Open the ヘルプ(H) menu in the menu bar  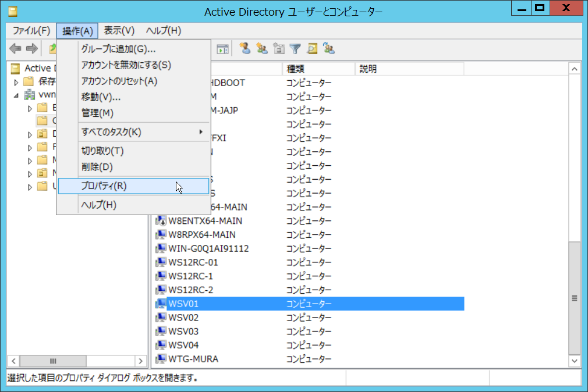164,31
